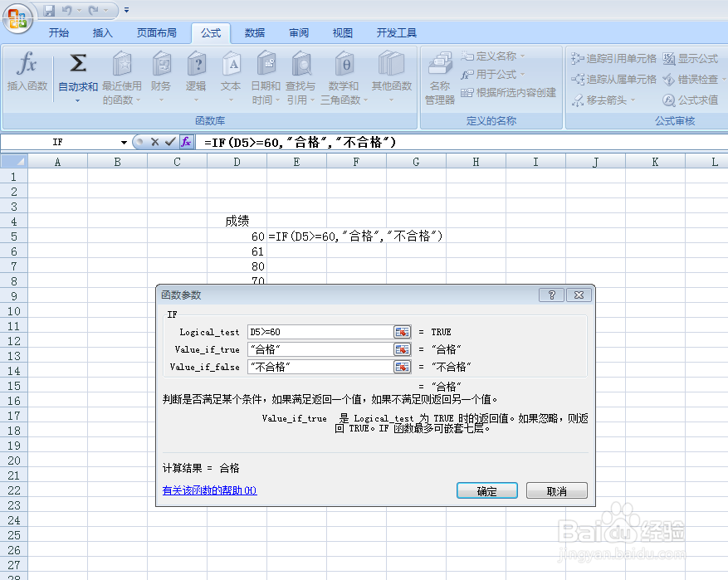The height and width of the screenshot is (580, 728).
Task: Collapse the Logical_test field with its range selector
Action: pos(403,331)
